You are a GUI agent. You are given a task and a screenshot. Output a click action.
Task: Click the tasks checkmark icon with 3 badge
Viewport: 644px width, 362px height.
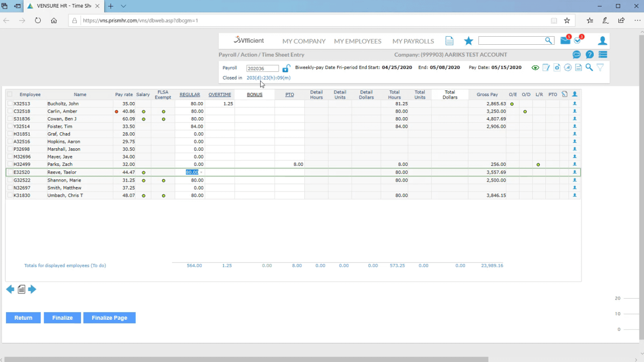coord(578,41)
